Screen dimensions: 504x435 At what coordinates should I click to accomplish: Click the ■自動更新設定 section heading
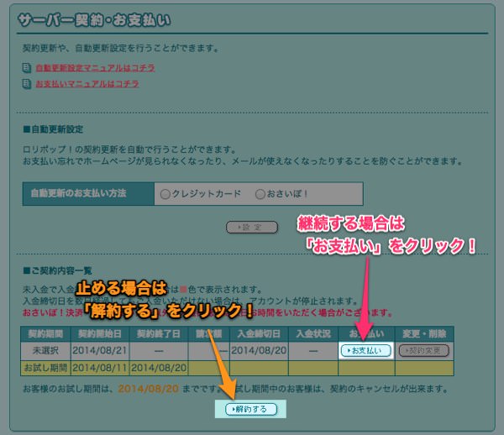[x=54, y=129]
